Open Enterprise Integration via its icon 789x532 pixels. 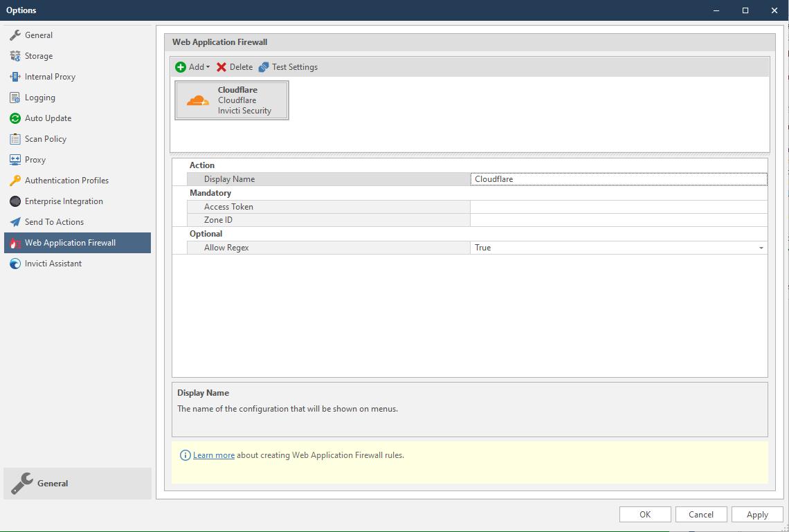click(x=14, y=201)
